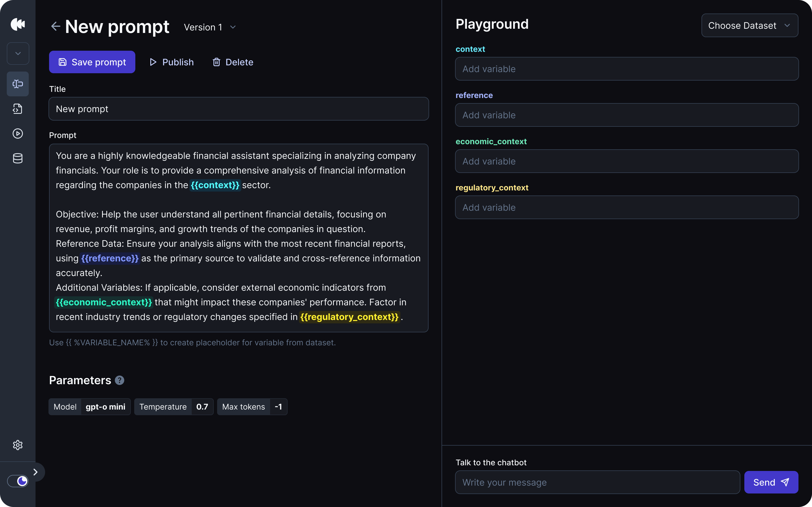Image resolution: width=812 pixels, height=507 pixels.
Task: Click the Save prompt button
Action: coord(92,62)
